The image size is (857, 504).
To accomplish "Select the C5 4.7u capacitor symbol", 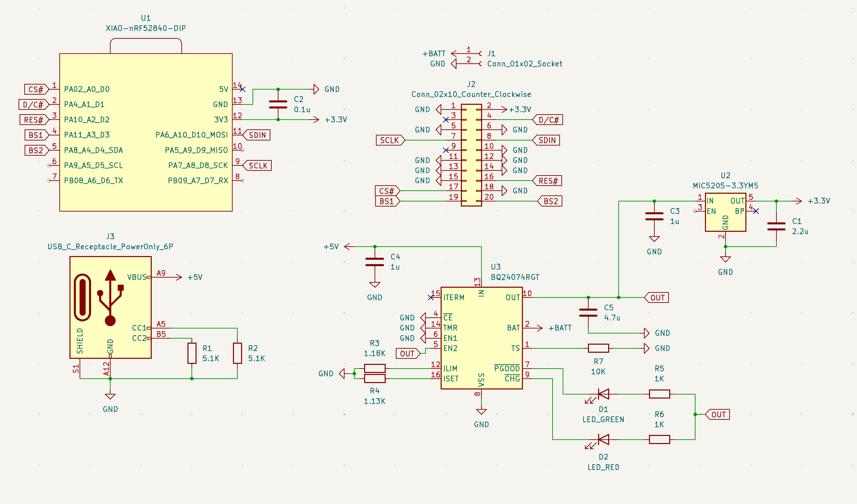I will pyautogui.click(x=588, y=313).
